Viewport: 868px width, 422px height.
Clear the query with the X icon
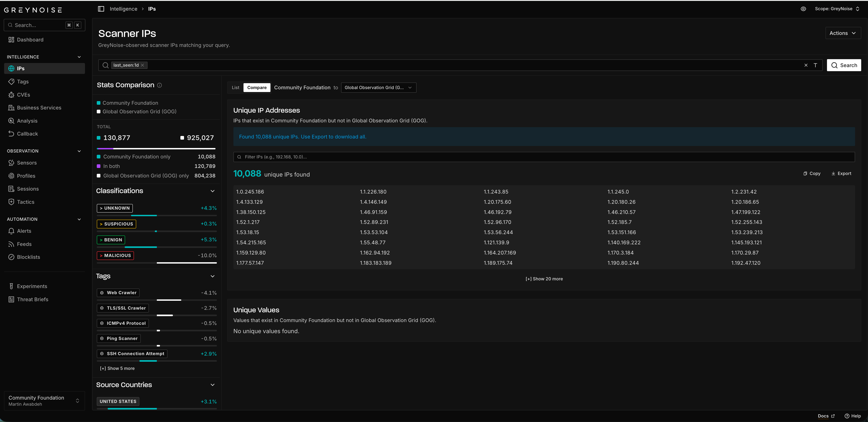tap(806, 65)
